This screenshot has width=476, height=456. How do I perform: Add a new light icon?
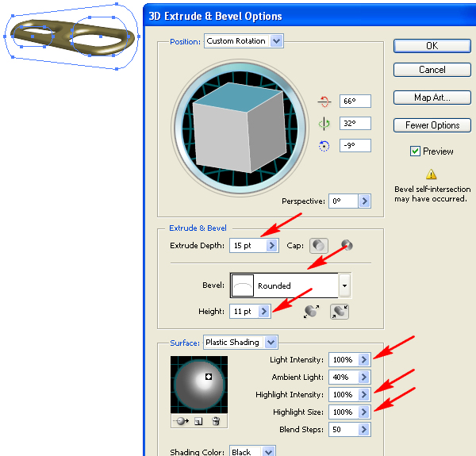198,421
